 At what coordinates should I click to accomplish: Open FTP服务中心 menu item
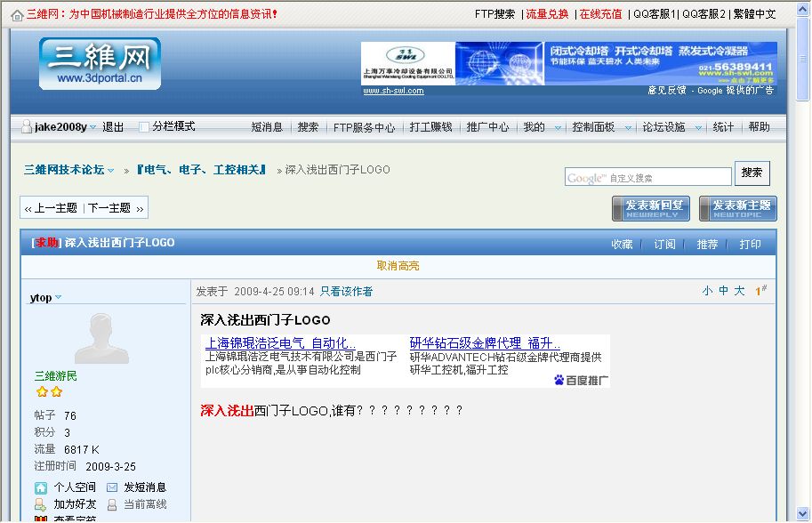[364, 127]
